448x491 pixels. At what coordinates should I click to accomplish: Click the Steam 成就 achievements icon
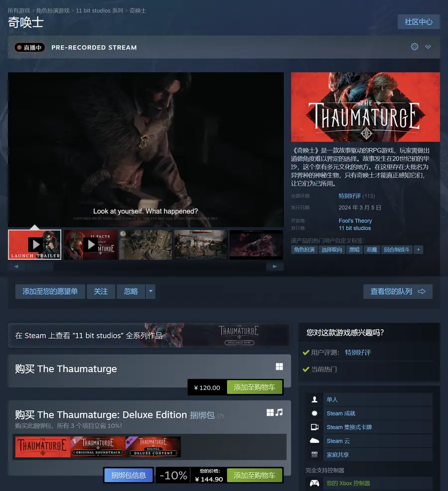click(315, 413)
